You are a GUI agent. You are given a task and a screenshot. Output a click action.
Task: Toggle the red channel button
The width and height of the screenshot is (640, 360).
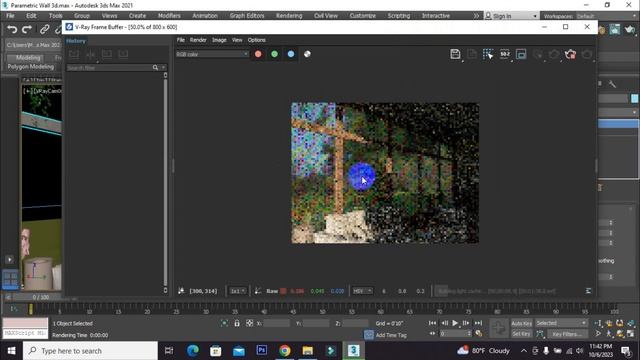(x=258, y=54)
